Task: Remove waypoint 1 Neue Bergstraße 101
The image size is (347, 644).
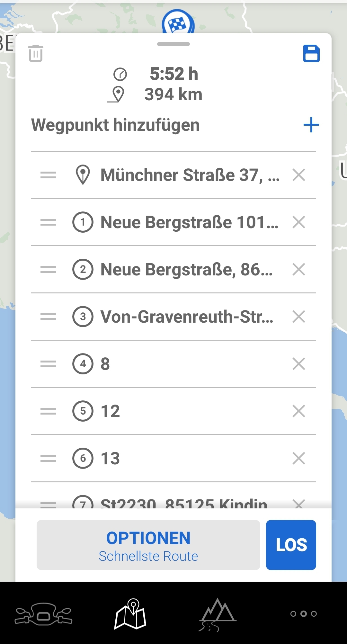Action: [299, 222]
